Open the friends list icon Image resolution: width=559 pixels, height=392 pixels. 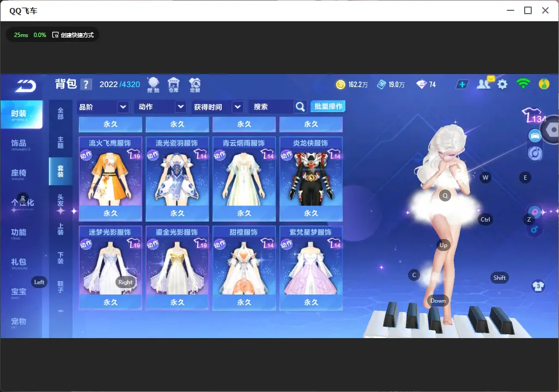click(484, 84)
